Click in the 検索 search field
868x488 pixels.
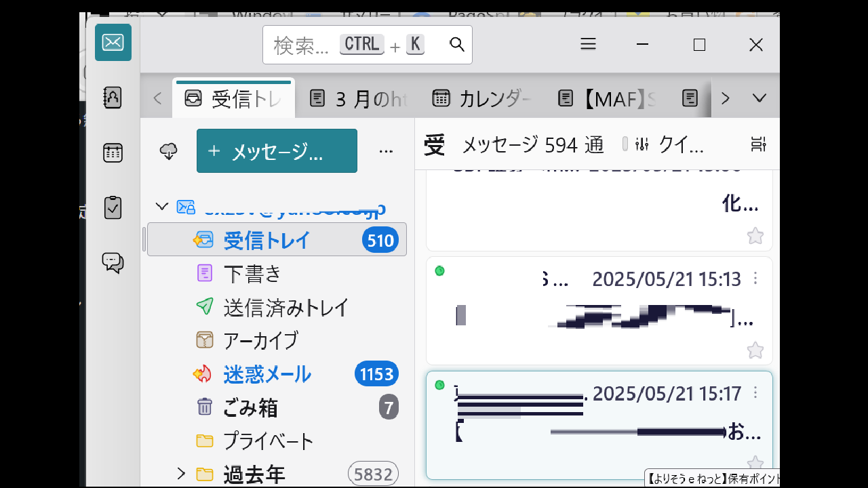click(x=368, y=45)
